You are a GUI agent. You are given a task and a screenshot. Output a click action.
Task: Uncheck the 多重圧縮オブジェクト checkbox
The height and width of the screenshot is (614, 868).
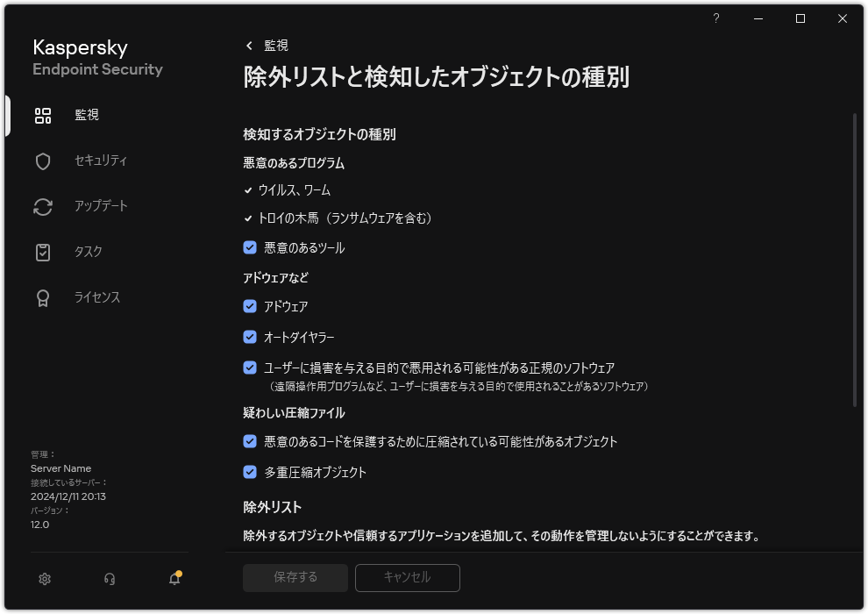click(x=248, y=472)
